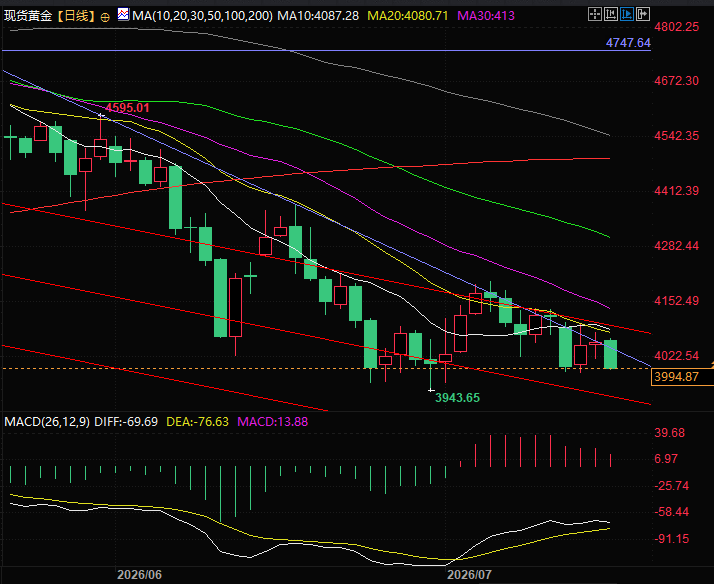This screenshot has height=584, width=714.
Task: Select the yellow MA20:4080.71 readout
Action: click(408, 16)
